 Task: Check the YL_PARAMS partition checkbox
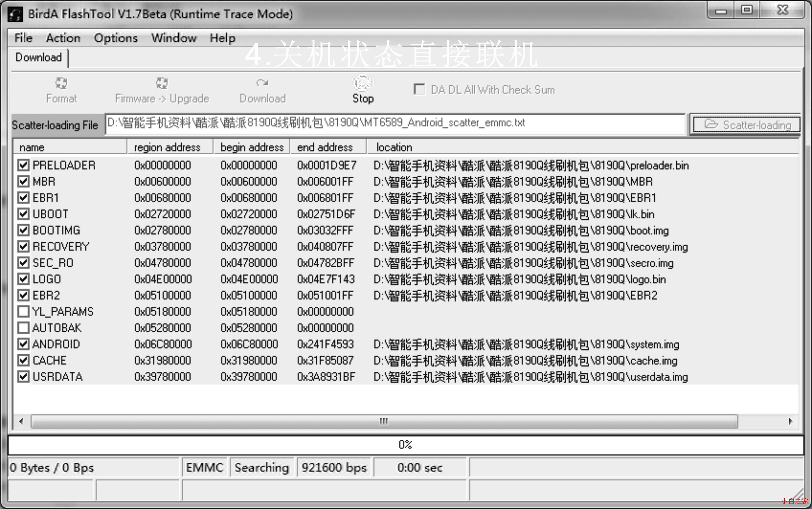pyautogui.click(x=23, y=311)
